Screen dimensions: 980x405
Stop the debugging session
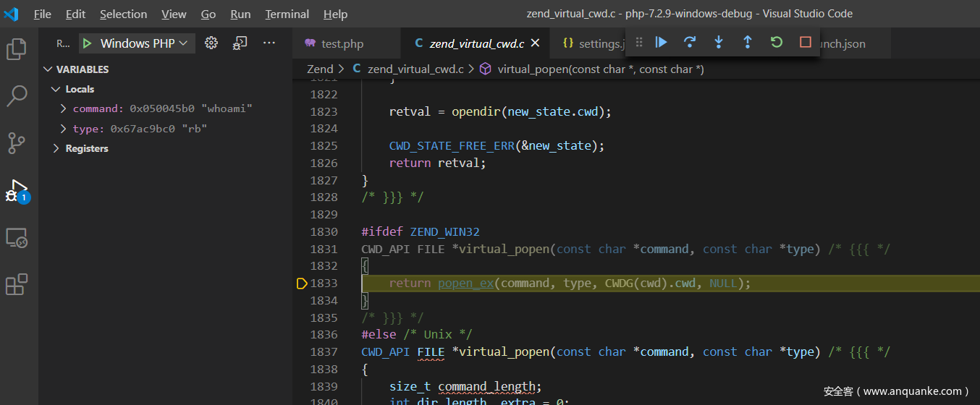click(806, 43)
